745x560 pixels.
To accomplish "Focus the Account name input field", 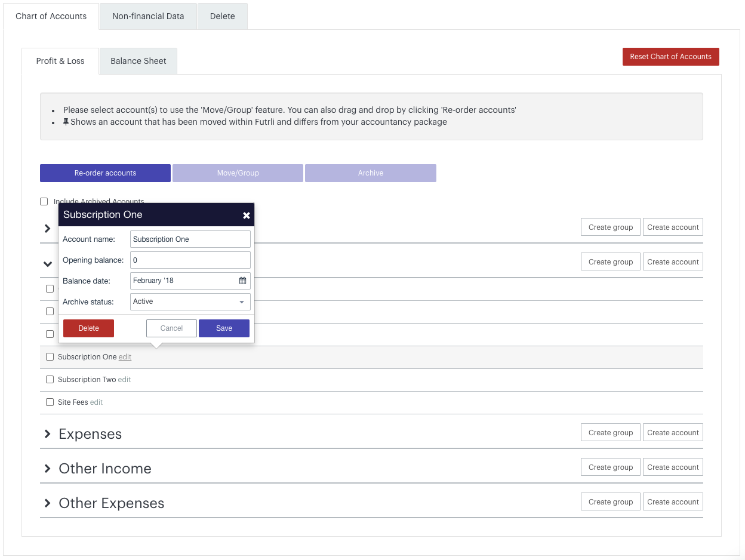I will pos(190,239).
